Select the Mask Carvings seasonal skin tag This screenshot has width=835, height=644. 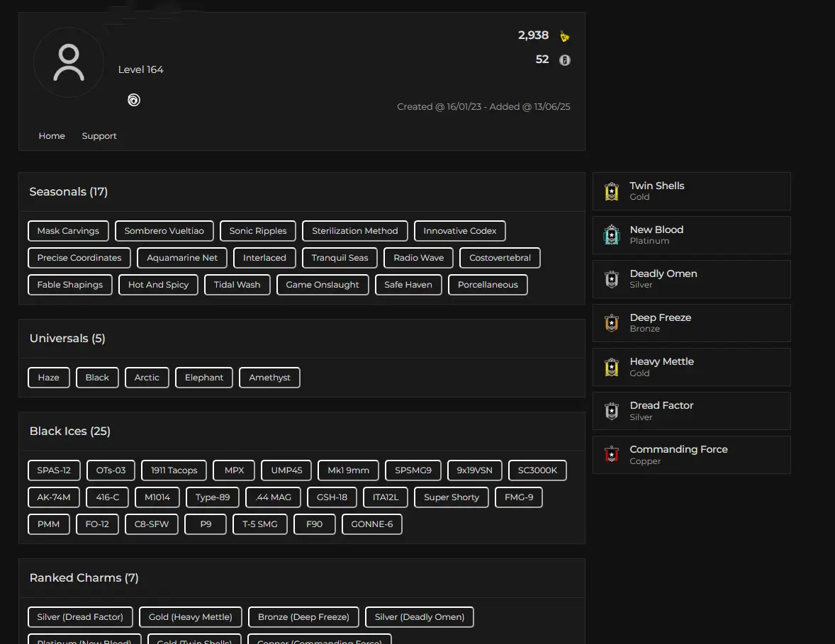(68, 231)
